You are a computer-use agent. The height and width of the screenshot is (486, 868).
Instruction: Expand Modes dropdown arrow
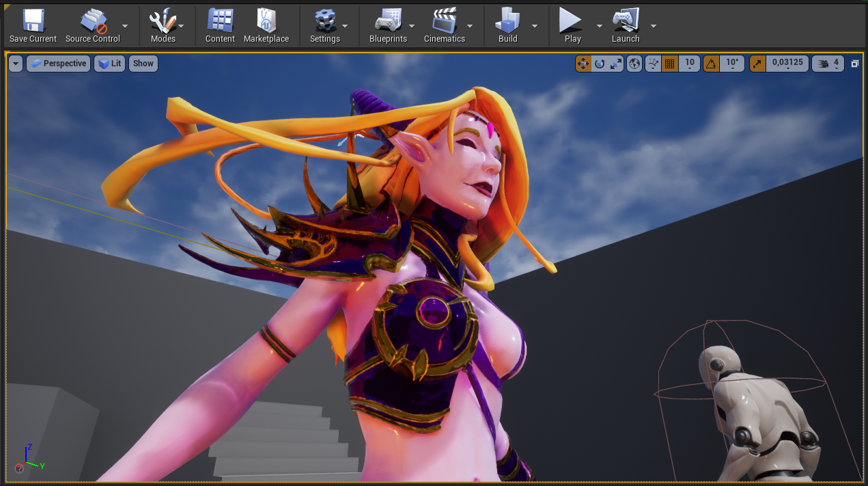(182, 26)
